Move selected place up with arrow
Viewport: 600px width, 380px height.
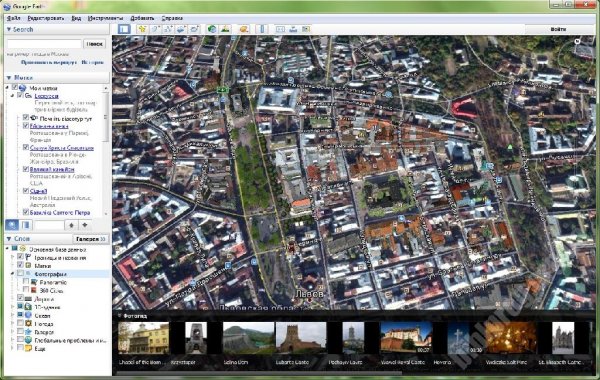(71, 225)
